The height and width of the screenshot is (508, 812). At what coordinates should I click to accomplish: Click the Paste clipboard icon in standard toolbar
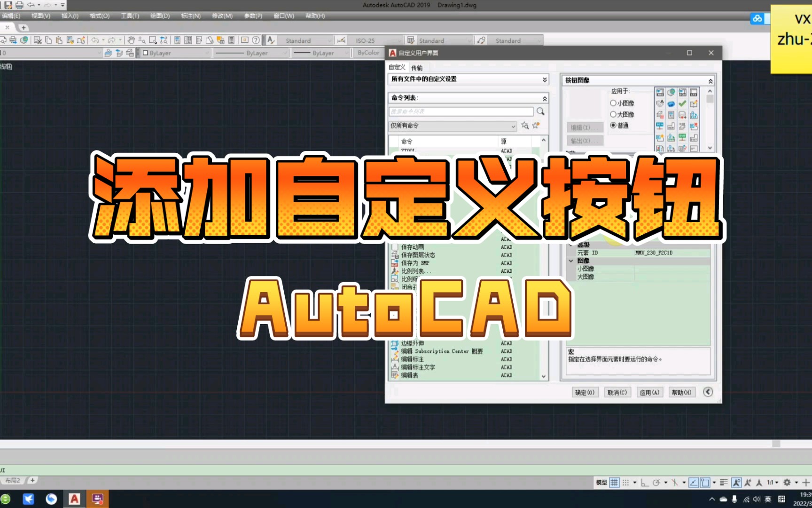point(59,40)
